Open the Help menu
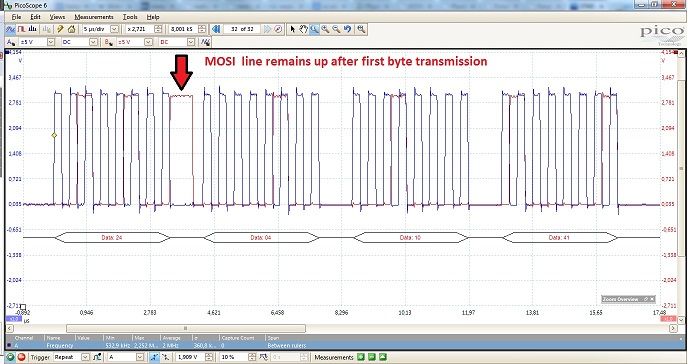The image size is (688, 364). 153,17
